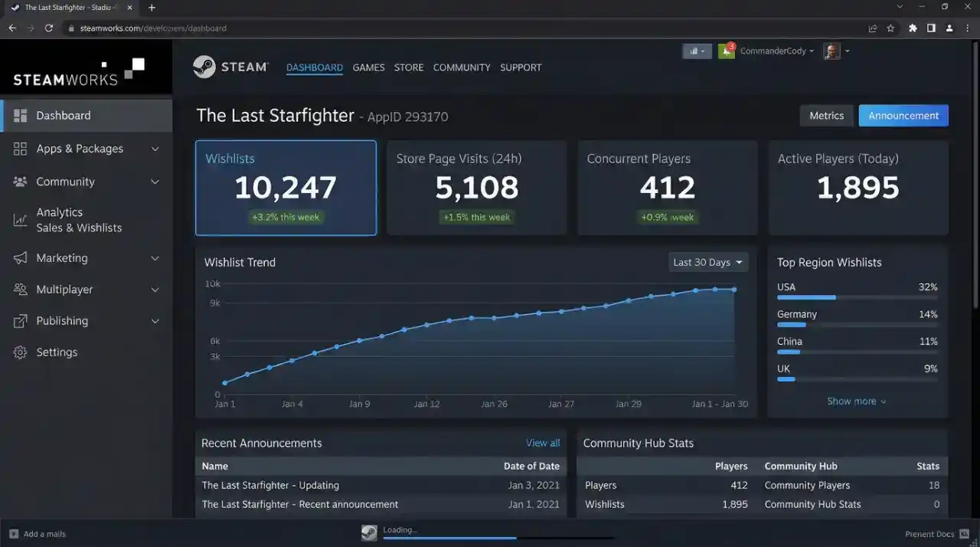Open the COMMUNITY nav item
This screenshot has height=547, width=980.
[462, 67]
